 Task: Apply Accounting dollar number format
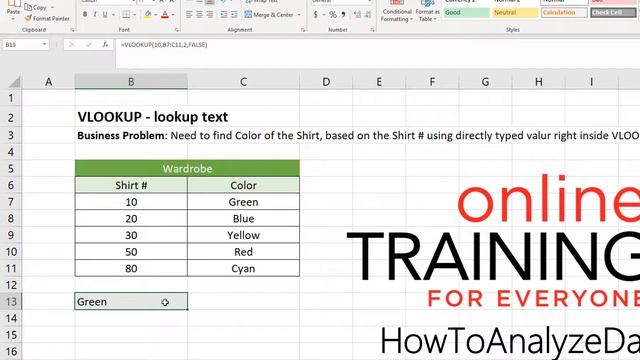pyautogui.click(x=316, y=15)
